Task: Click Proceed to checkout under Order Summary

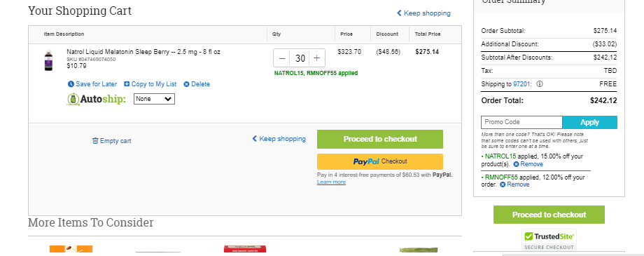Action: click(x=549, y=215)
